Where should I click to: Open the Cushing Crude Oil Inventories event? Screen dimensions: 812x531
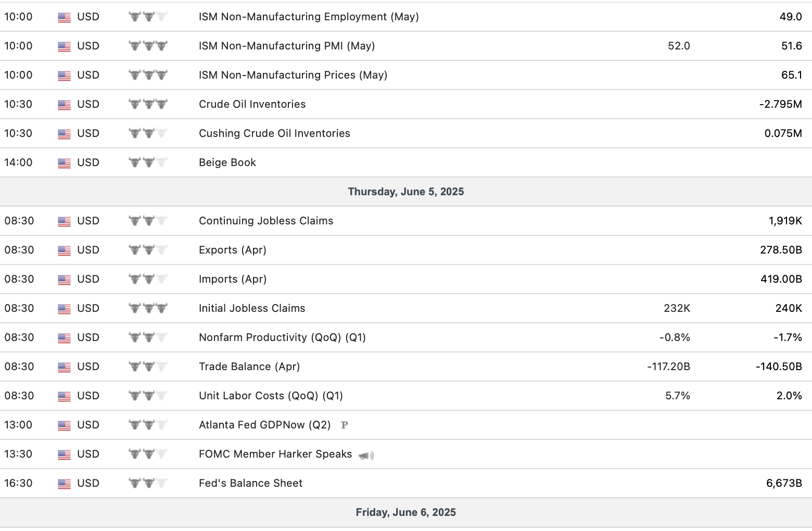tap(274, 133)
